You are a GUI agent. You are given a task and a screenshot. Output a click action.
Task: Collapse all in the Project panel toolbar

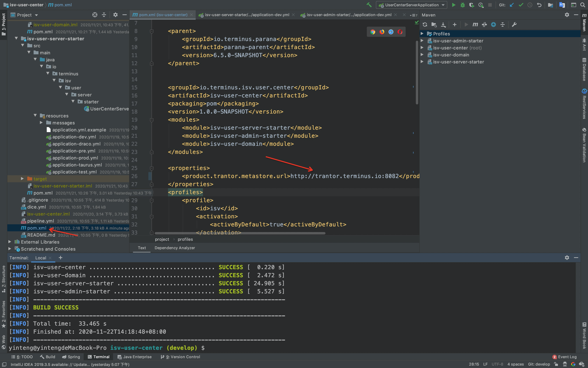(104, 15)
